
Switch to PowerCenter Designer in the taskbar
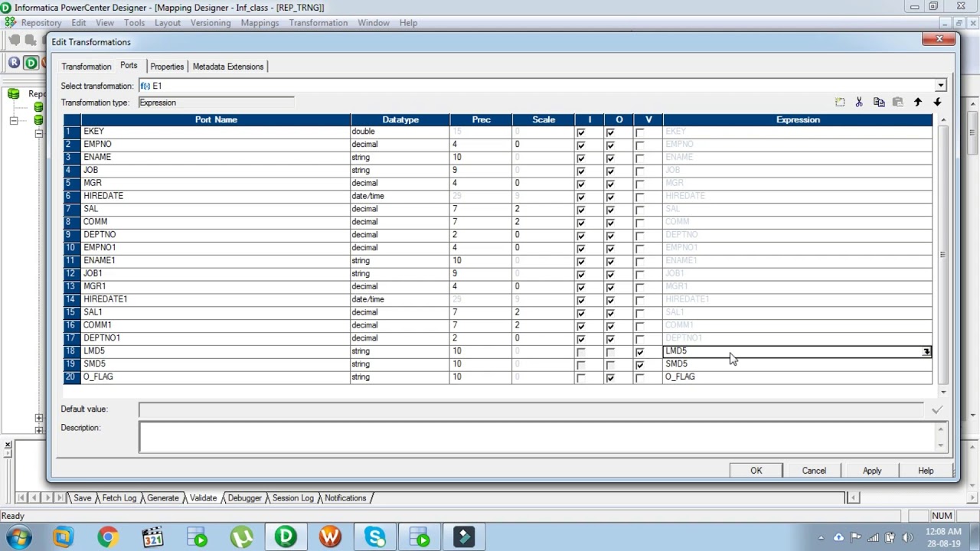pos(286,537)
